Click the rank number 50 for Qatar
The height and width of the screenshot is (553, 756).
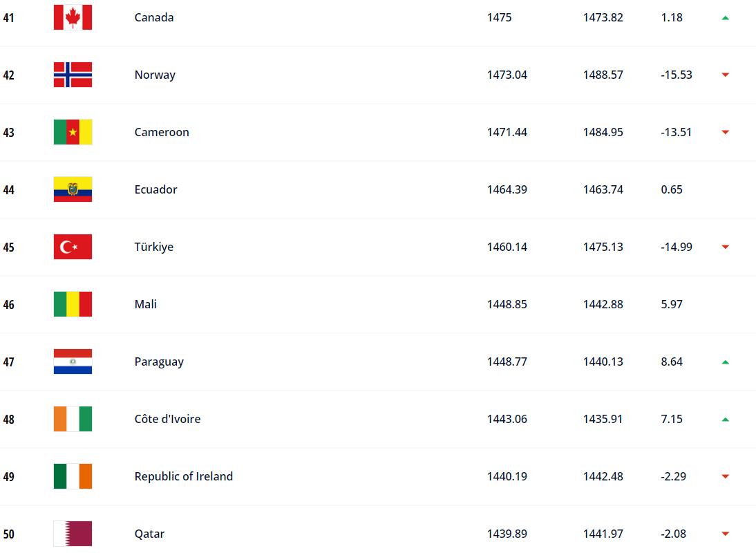tap(8, 534)
